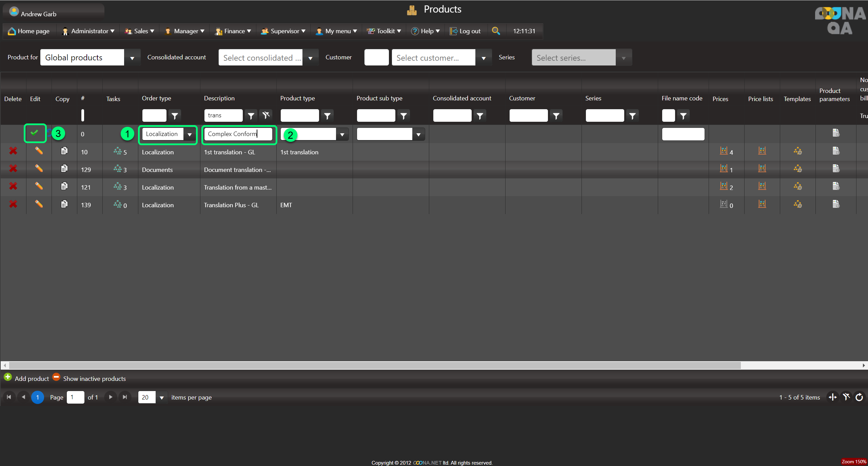Open the Administrator menu

pos(89,31)
